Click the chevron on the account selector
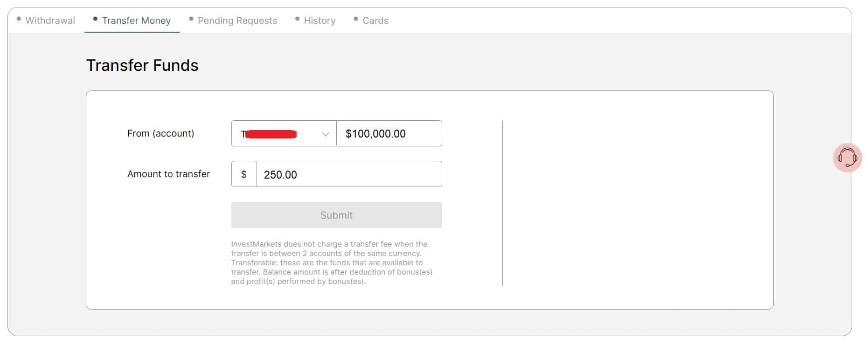868x345 pixels. [x=325, y=135]
